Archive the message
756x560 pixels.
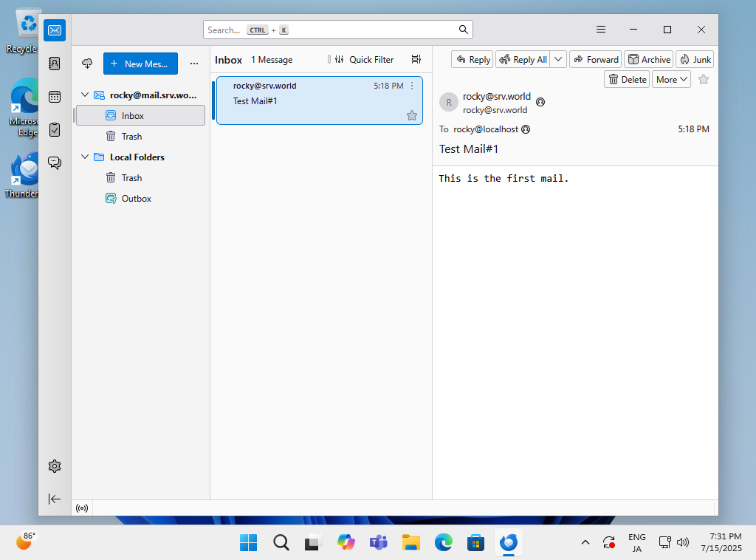click(650, 59)
